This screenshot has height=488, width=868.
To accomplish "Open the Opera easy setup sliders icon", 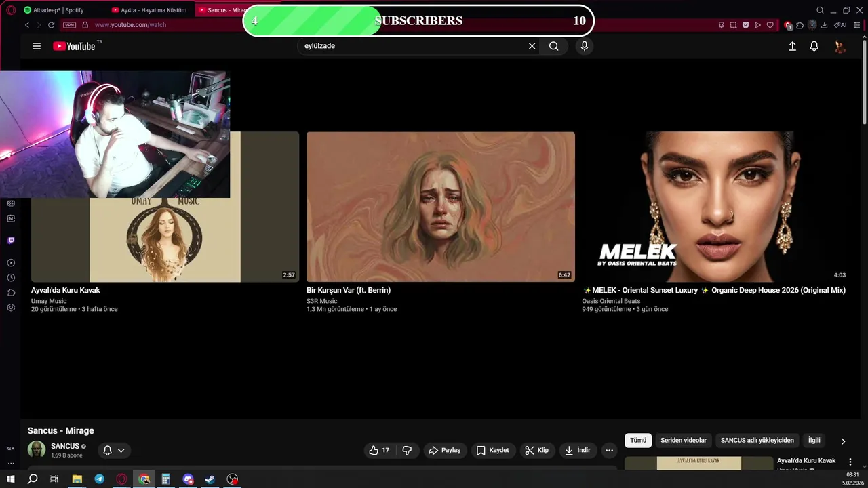I will (x=857, y=25).
